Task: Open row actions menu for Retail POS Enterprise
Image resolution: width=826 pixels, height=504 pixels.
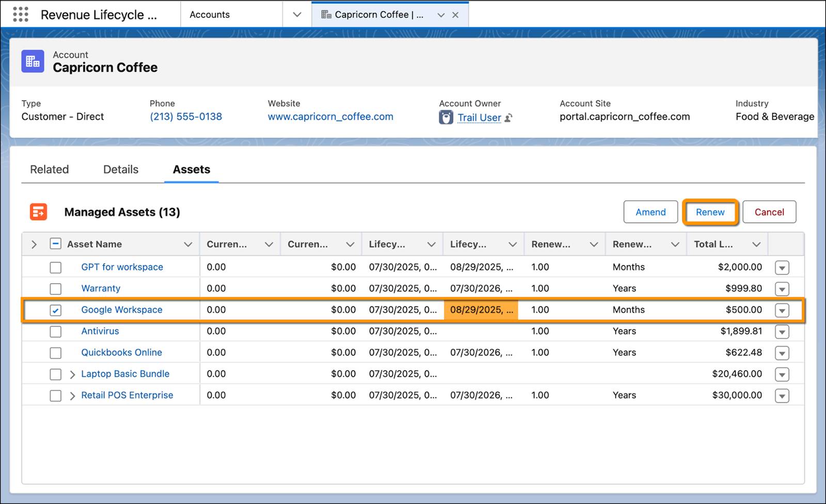Action: 782,396
